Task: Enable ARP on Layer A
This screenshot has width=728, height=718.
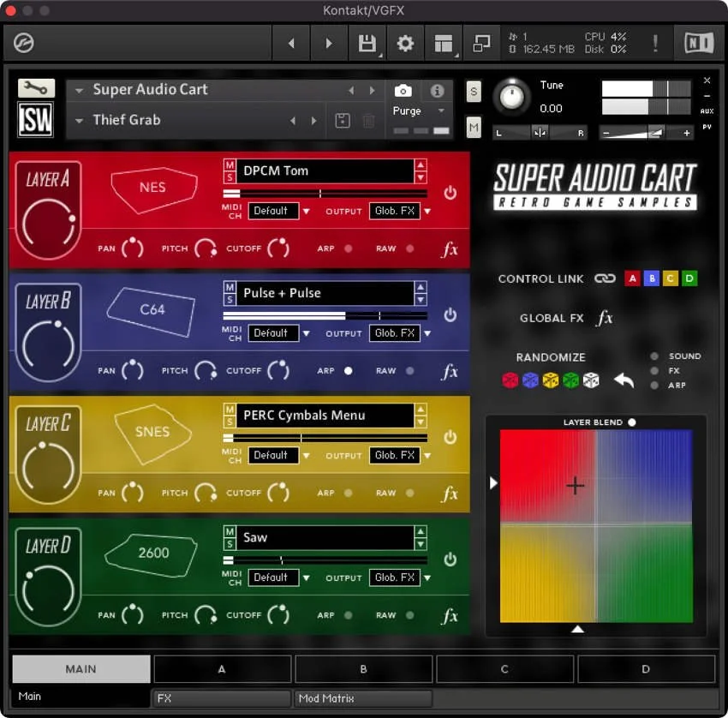Action: 349,248
